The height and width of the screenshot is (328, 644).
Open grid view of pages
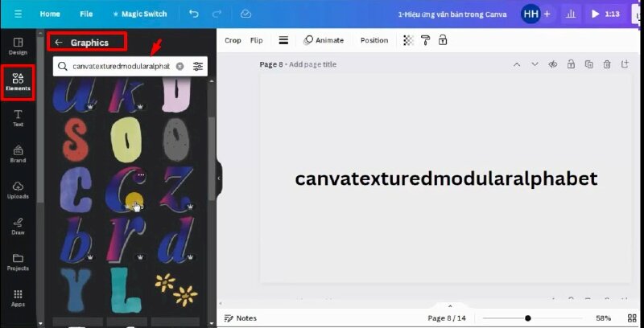pos(632,318)
